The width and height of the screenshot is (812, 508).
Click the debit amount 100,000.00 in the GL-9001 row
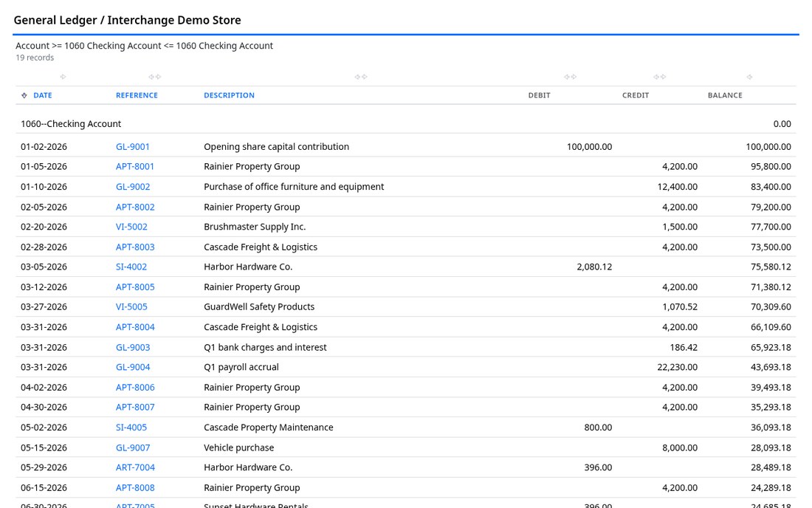click(589, 146)
